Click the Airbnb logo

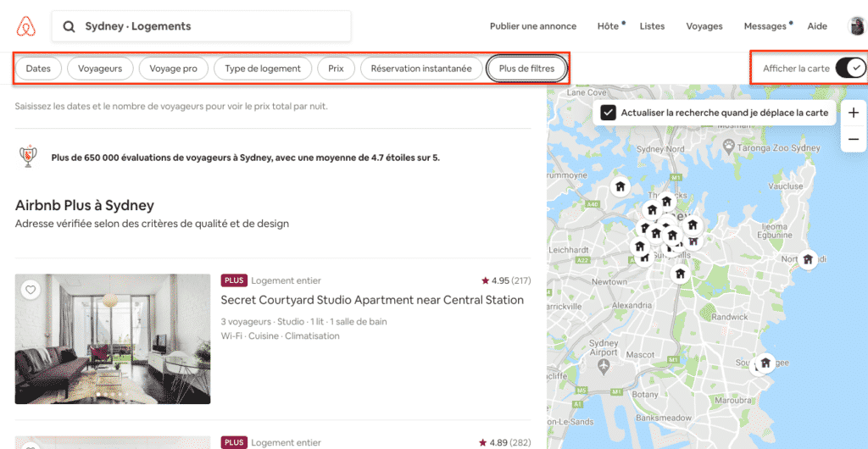[x=26, y=26]
